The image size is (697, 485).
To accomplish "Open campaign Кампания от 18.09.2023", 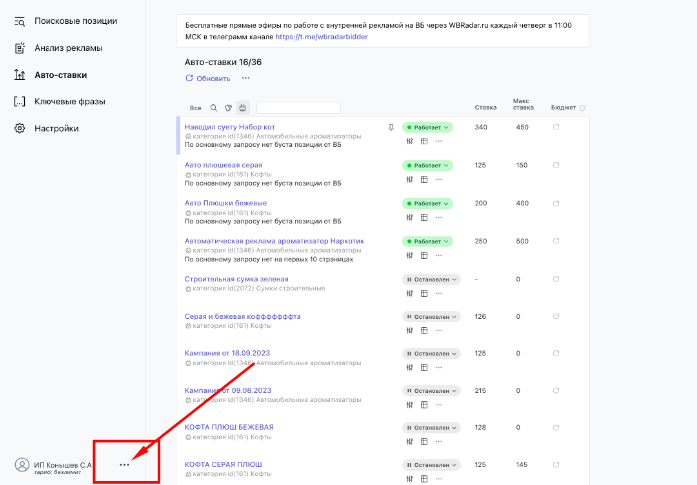I will pos(227,353).
